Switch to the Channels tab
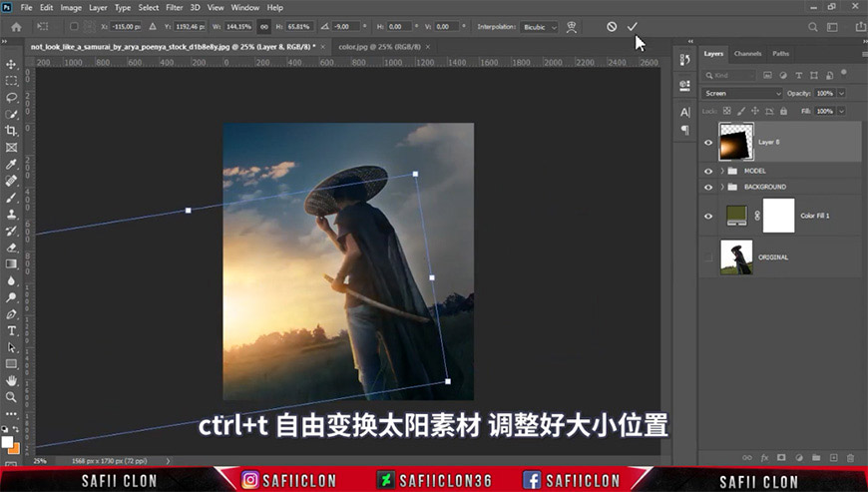The height and width of the screenshot is (492, 868). (747, 54)
